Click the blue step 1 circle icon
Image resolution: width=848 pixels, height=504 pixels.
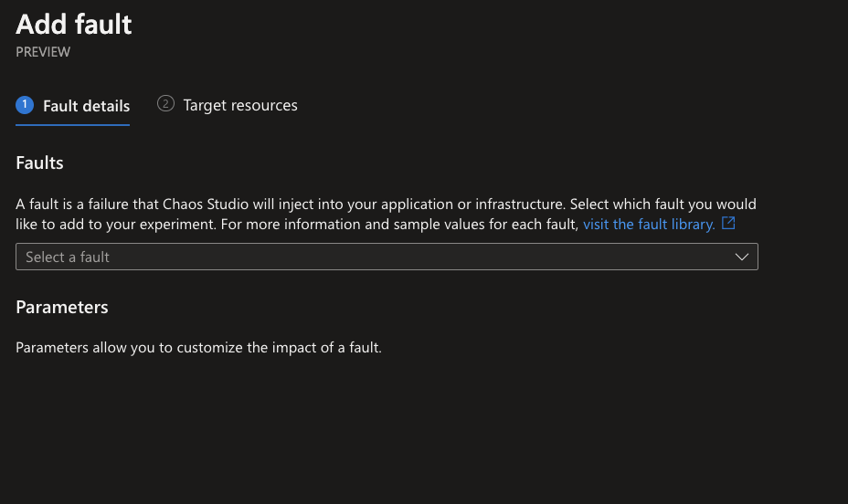[x=25, y=105]
